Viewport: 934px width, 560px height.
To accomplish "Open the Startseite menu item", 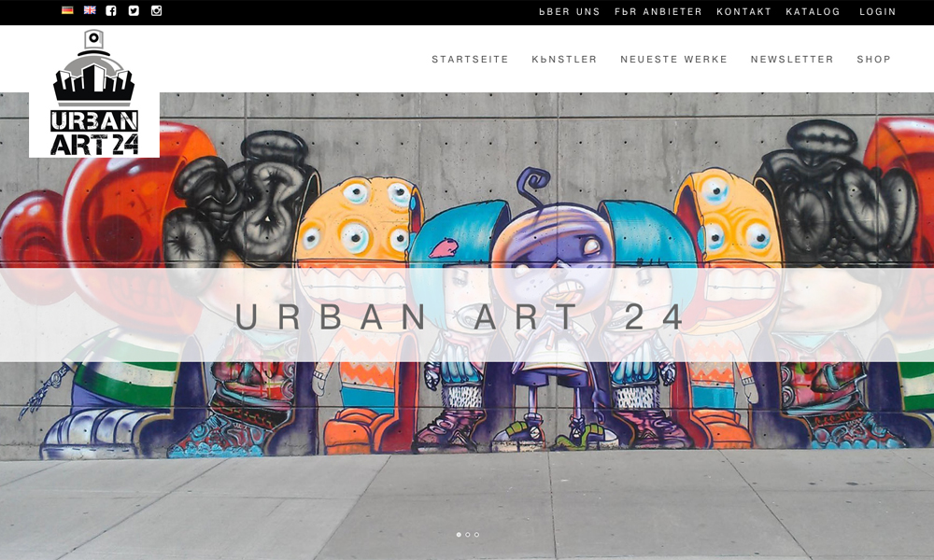I will [x=470, y=60].
